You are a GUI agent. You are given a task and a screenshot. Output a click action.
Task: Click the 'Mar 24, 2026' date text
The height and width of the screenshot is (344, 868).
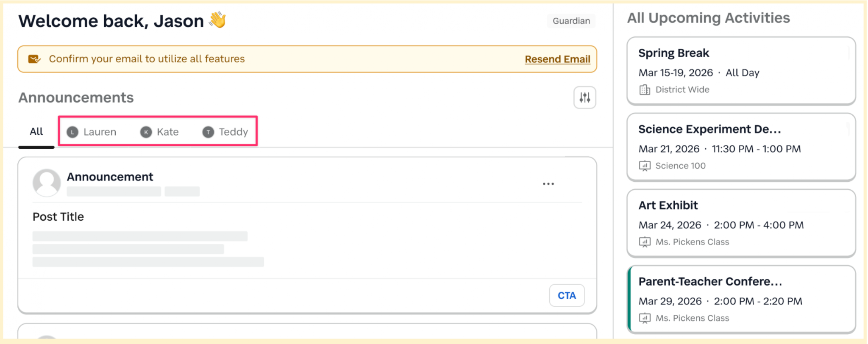pyautogui.click(x=670, y=225)
